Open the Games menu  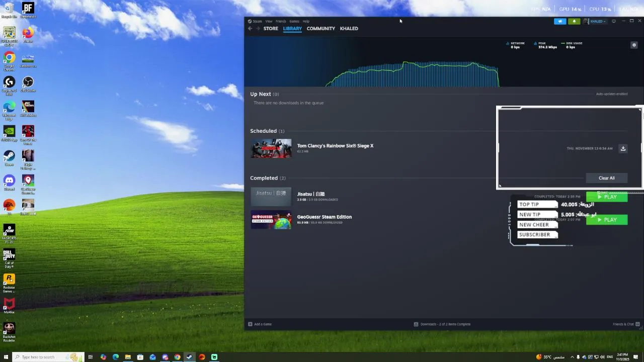point(294,21)
